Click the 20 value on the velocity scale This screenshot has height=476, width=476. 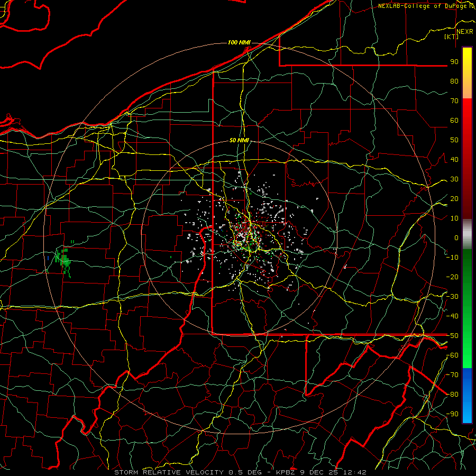pyautogui.click(x=454, y=198)
